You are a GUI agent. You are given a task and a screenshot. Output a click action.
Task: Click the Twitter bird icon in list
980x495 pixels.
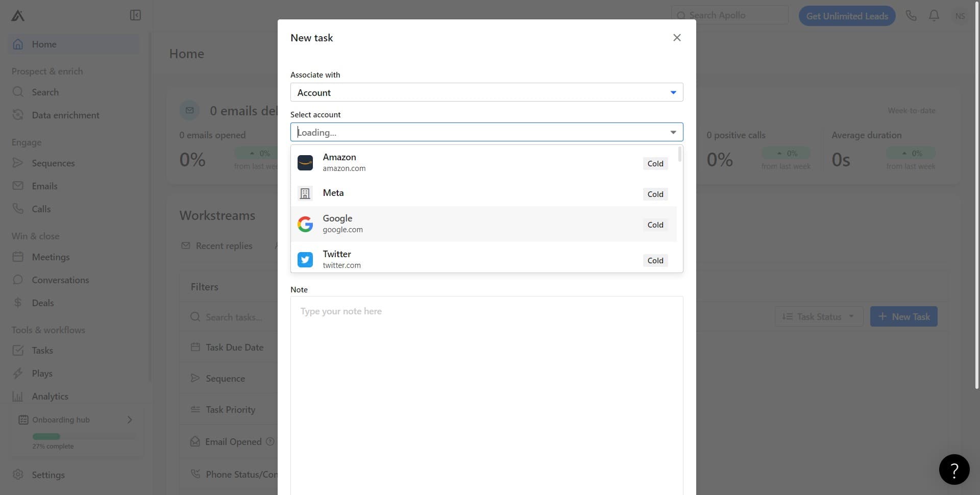pyautogui.click(x=305, y=260)
